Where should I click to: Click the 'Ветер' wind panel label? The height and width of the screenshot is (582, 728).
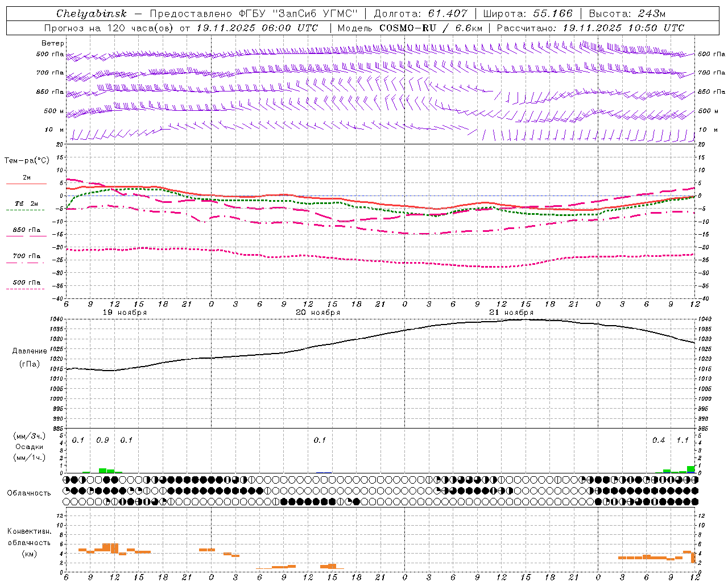(x=53, y=43)
